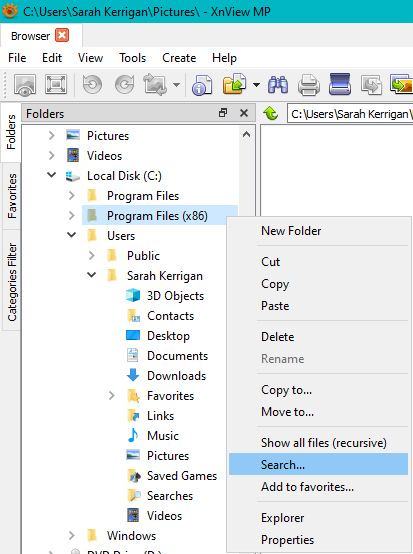
Task: Choose Show all files (recursive)
Action: click(x=318, y=443)
